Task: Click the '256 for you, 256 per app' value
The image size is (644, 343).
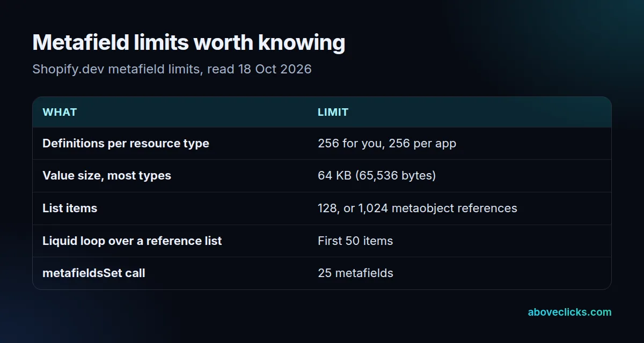Action: pyautogui.click(x=387, y=144)
